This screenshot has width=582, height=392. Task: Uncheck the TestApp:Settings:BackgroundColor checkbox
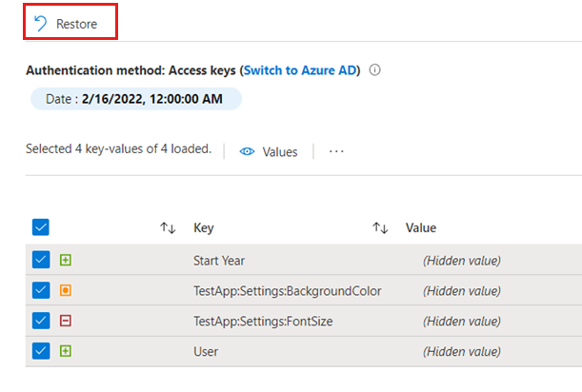[x=40, y=290]
